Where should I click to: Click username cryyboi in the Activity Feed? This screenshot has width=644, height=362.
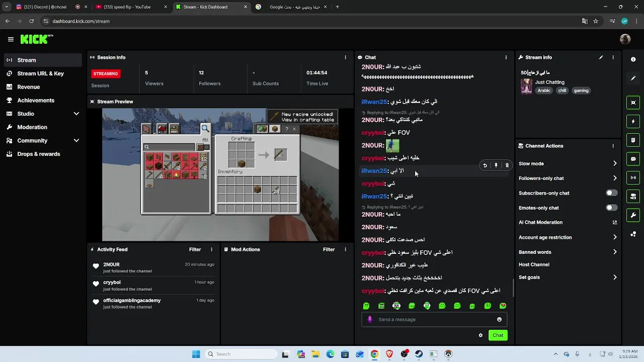click(x=112, y=283)
